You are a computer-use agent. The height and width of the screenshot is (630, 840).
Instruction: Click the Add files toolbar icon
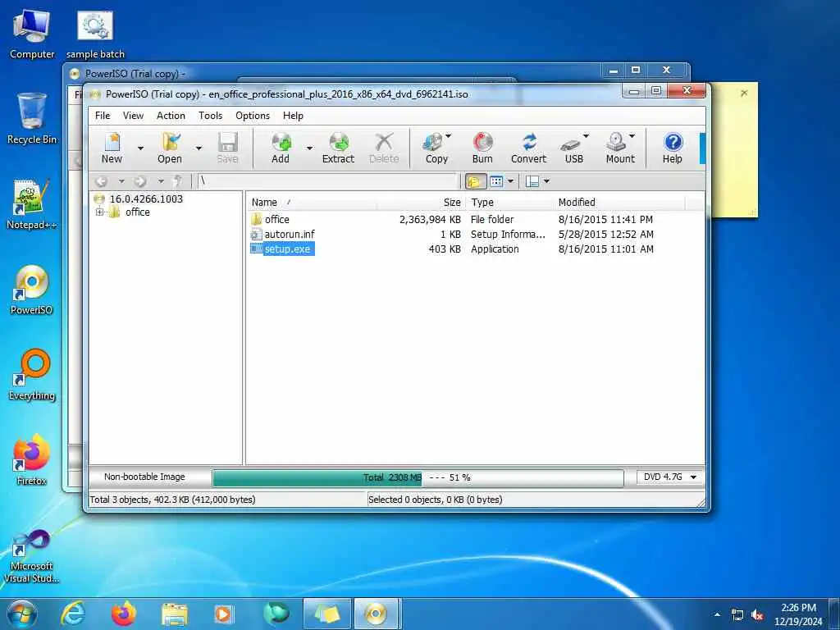[x=281, y=148]
